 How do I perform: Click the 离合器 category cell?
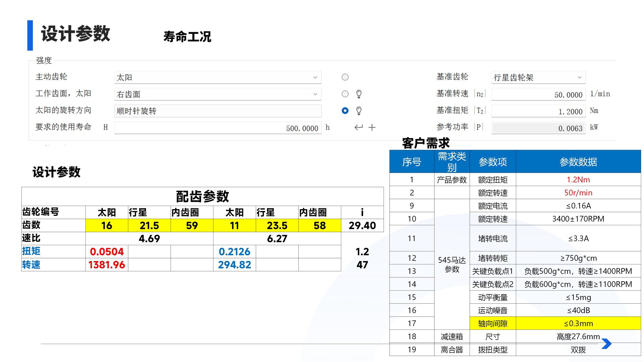click(x=452, y=349)
